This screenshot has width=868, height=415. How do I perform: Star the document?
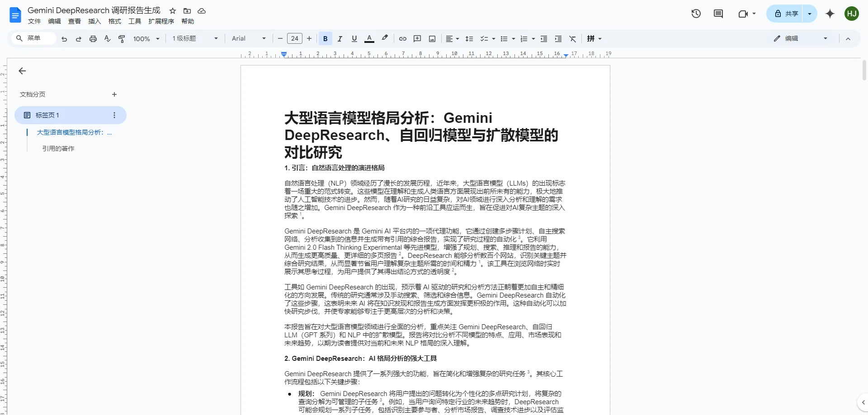pos(173,11)
